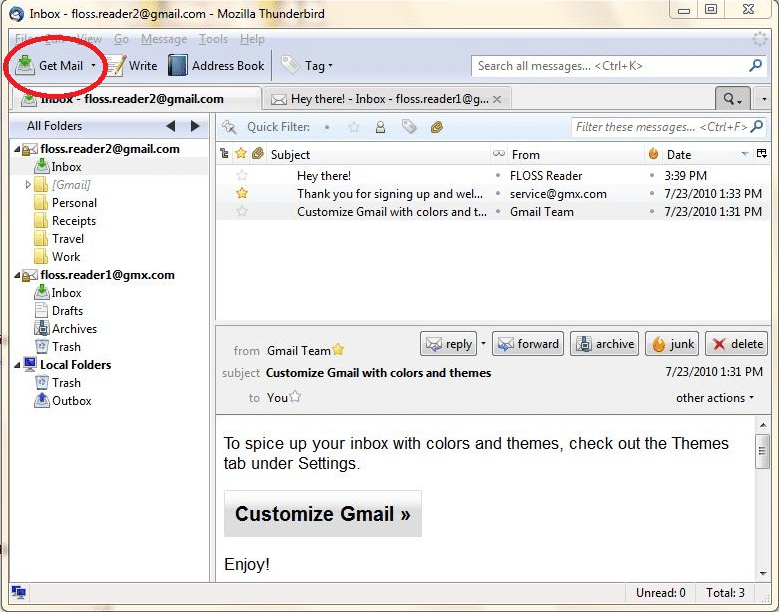Toggle star on the Hey there! message
Viewport: 779px width, 612px height.
pos(241,176)
